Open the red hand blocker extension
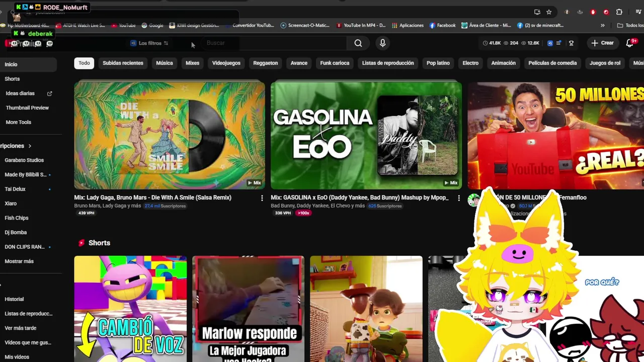The width and height of the screenshot is (644, 362). point(593,12)
